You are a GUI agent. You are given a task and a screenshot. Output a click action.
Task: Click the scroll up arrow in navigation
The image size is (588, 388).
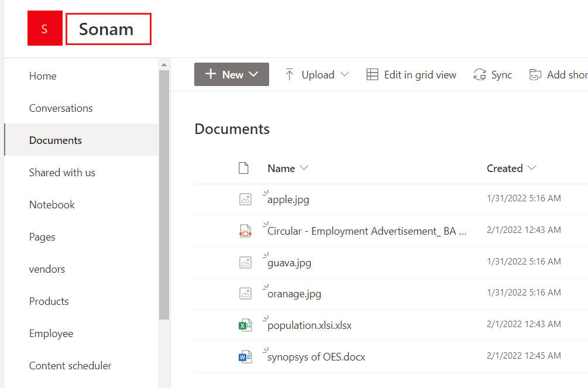point(164,65)
